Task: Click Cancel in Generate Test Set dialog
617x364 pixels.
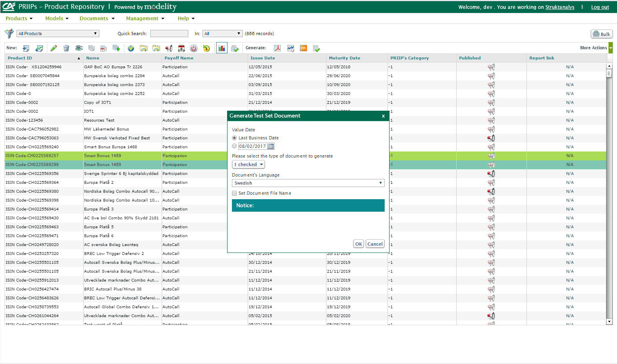Action: [x=375, y=244]
